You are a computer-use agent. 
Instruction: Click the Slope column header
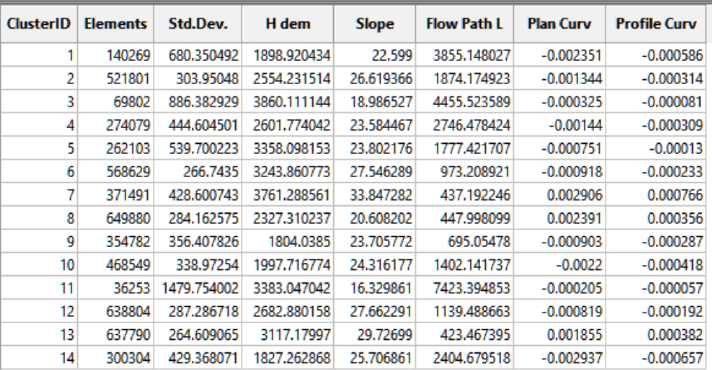[x=375, y=24]
